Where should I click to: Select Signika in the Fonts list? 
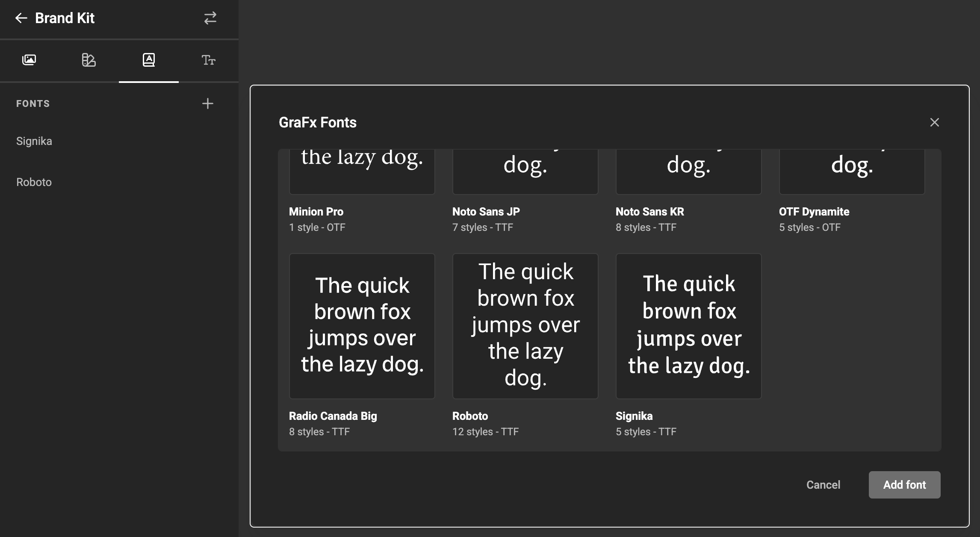click(x=34, y=141)
